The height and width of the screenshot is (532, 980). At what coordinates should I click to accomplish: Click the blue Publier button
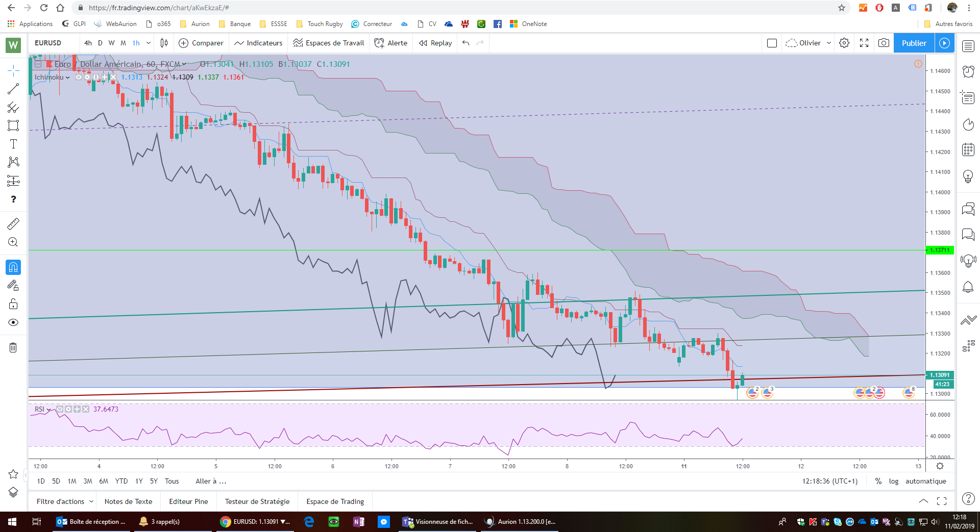(914, 43)
